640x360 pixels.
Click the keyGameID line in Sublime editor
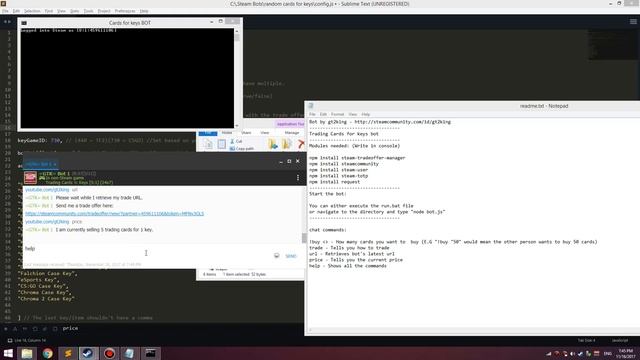click(106, 140)
